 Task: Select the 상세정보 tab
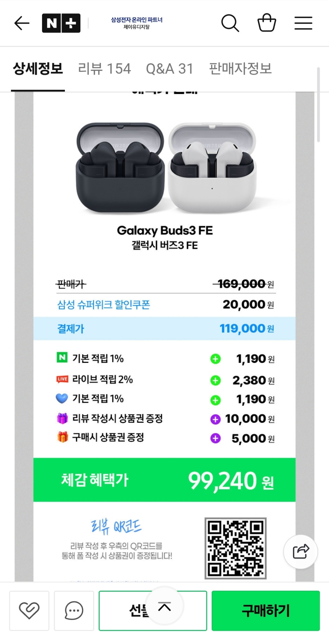tap(38, 69)
